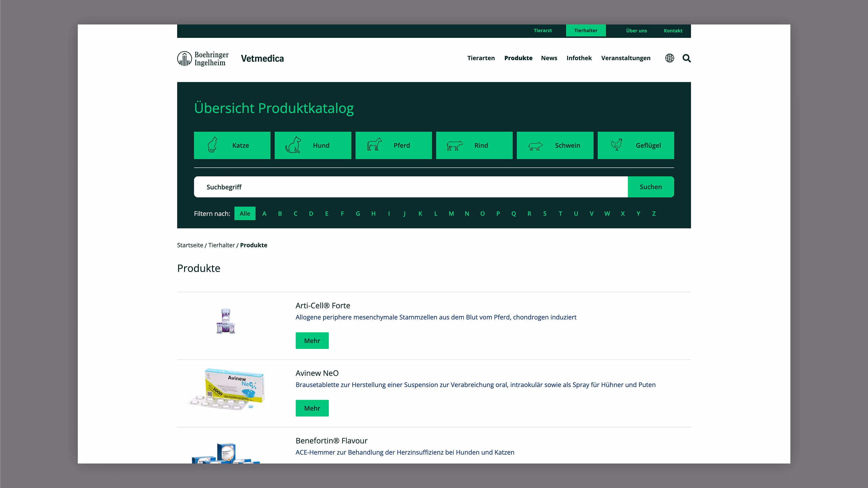Viewport: 868px width, 488px height.
Task: Filter products by letter S
Action: [x=545, y=214]
